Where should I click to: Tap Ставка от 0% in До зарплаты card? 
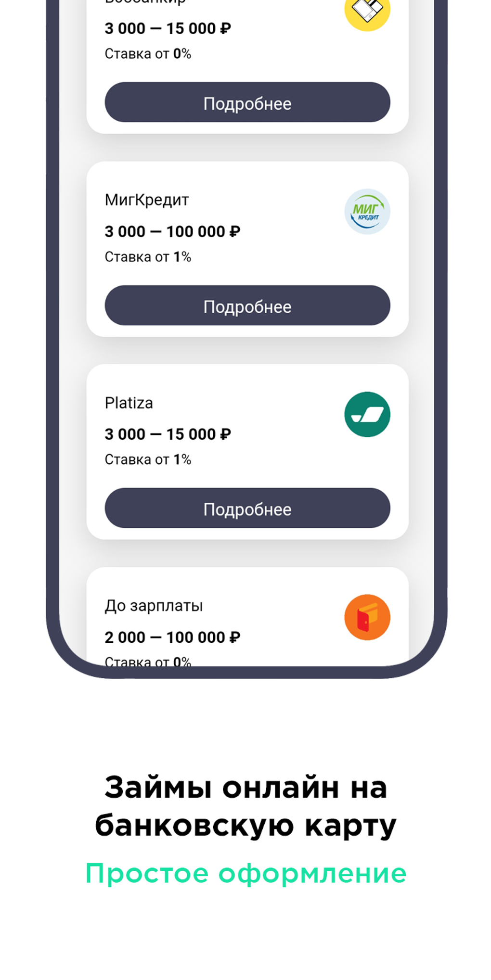pyautogui.click(x=148, y=661)
